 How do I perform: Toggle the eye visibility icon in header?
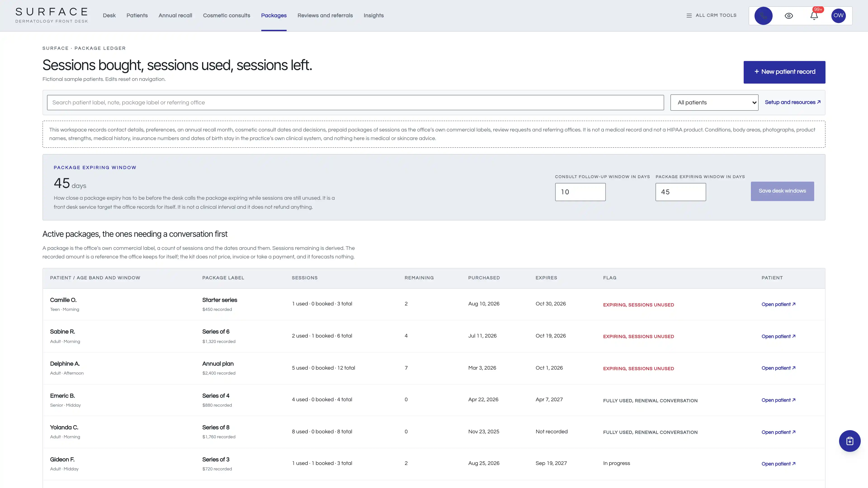[x=788, y=16]
